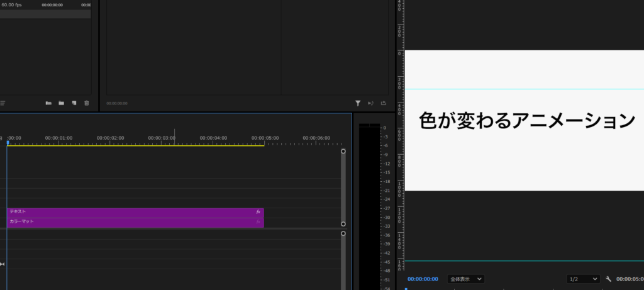Select the テキスト clip in the timeline
Image resolution: width=644 pixels, height=290 pixels.
coord(126,212)
